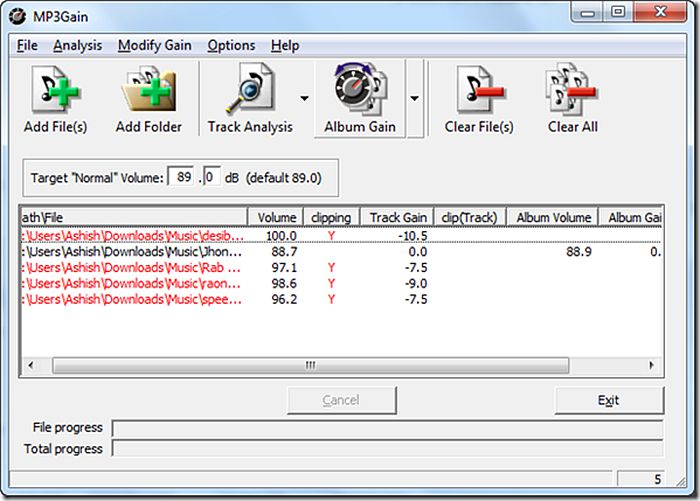Open the File menu
Image resolution: width=700 pixels, height=501 pixels.
[x=27, y=46]
